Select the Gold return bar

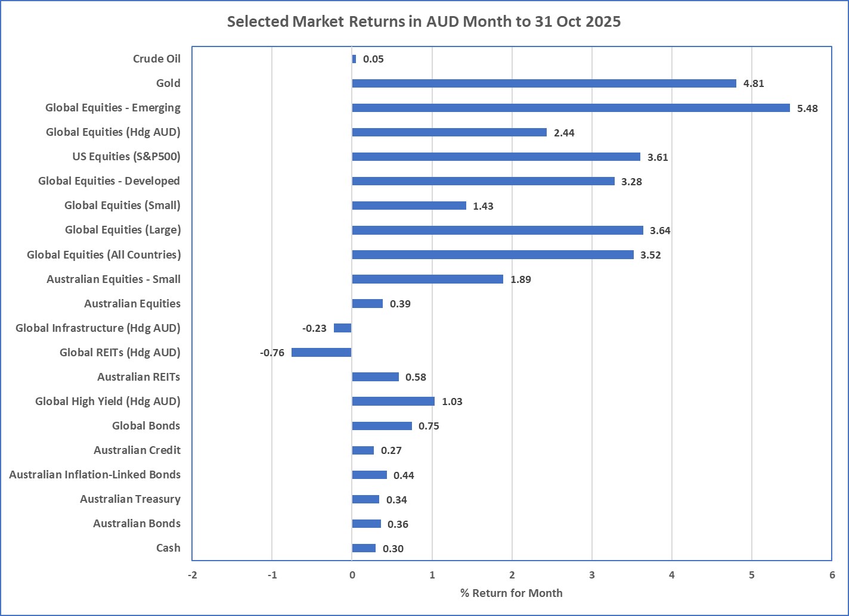click(544, 83)
